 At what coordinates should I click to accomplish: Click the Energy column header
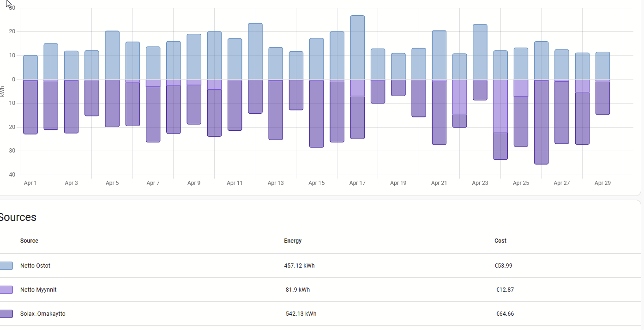click(x=293, y=241)
